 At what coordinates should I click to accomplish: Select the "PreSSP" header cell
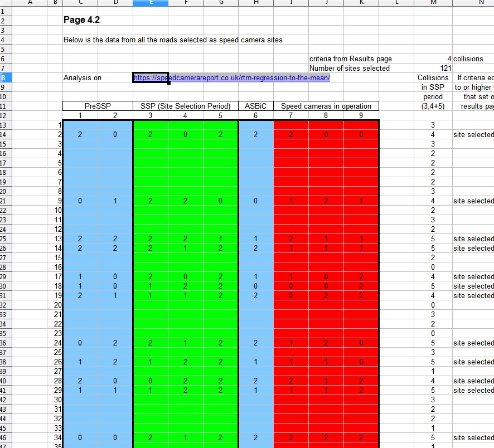pyautogui.click(x=98, y=106)
